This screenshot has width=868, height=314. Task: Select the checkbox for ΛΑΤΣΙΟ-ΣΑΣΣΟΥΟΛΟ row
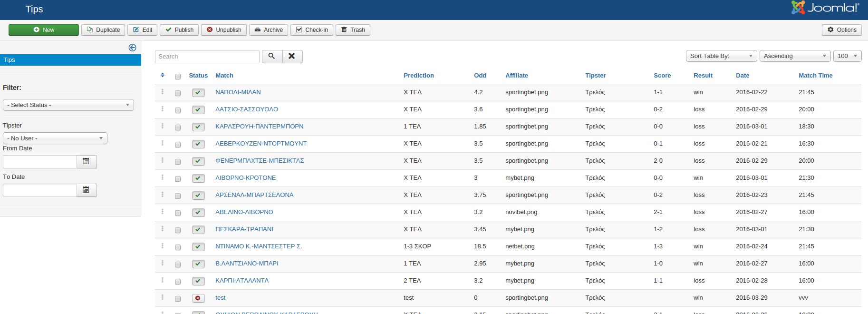[178, 110]
